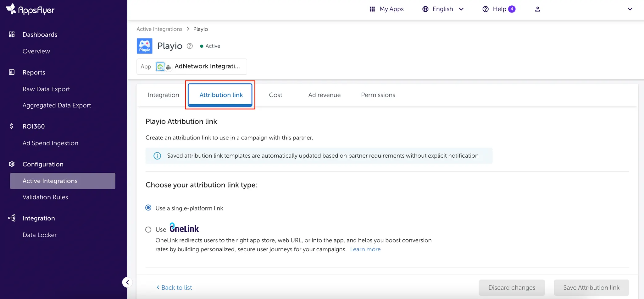Open the My Apps grid icon
Screen dimensions: 644x299
[x=372, y=9]
